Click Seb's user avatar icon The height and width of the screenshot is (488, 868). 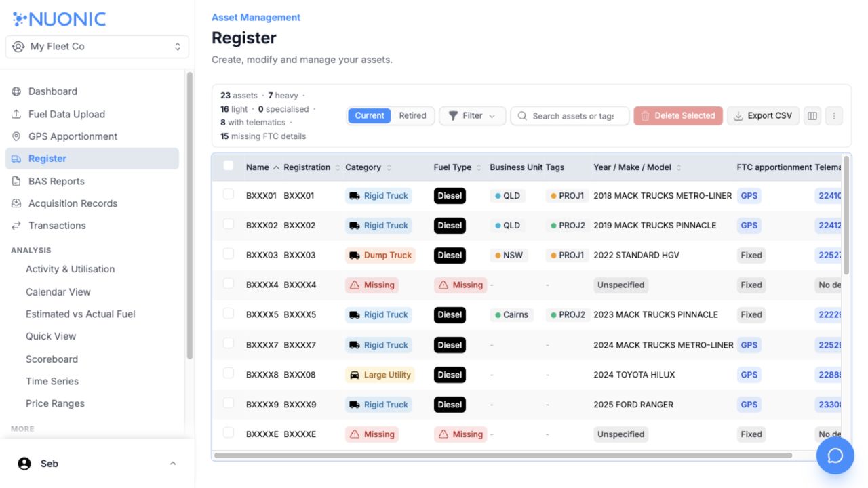coord(24,464)
